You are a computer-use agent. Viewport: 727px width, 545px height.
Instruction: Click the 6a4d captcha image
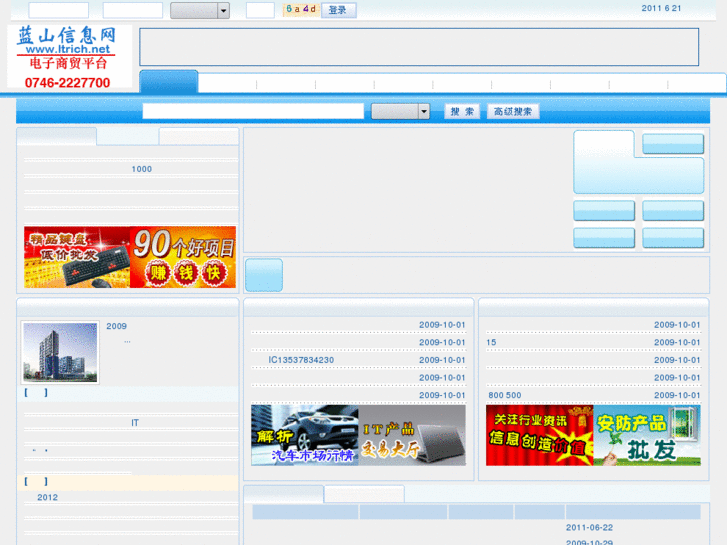pyautogui.click(x=301, y=10)
